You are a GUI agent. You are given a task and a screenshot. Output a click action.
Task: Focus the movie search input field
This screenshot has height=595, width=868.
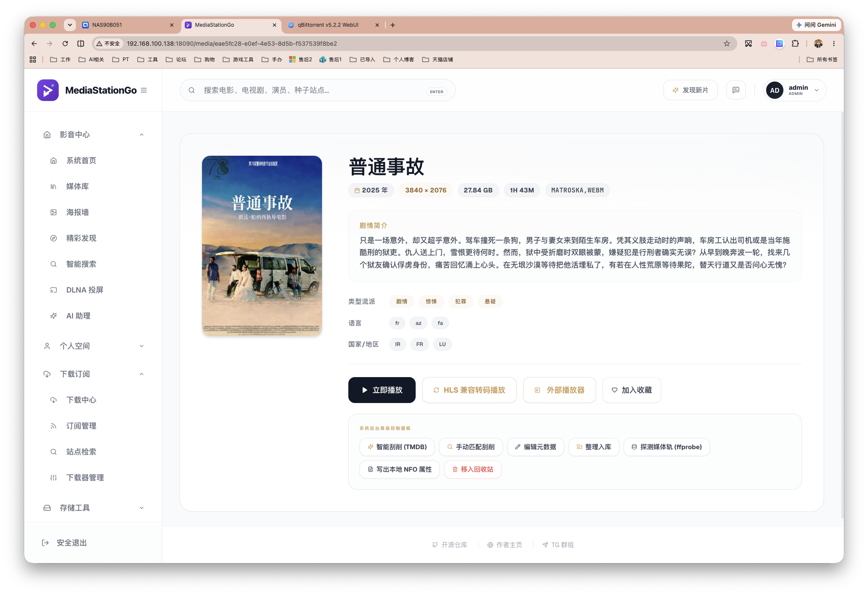tap(317, 90)
